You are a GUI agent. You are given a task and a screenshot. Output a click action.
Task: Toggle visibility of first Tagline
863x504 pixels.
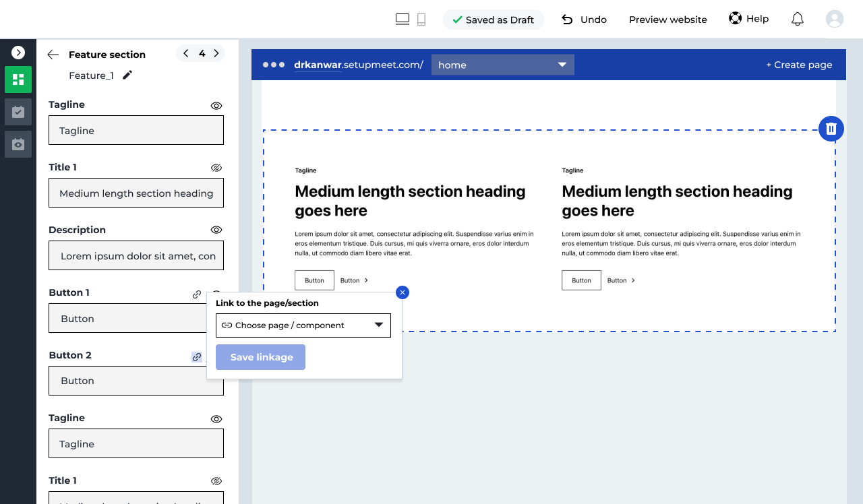click(216, 106)
